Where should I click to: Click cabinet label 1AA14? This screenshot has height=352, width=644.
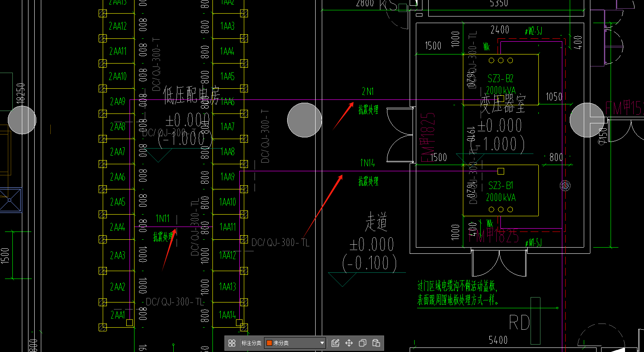point(228,315)
